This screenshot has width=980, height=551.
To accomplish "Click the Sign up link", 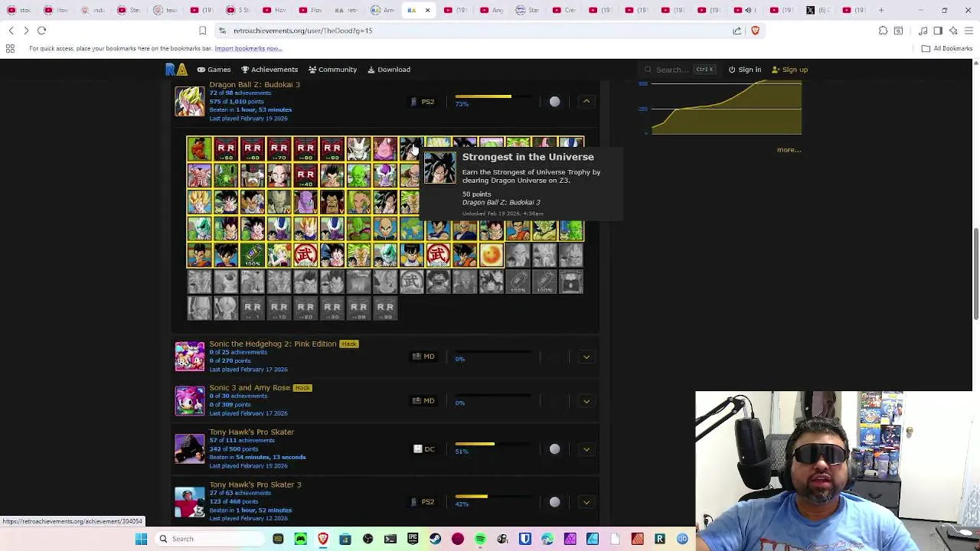I will pos(789,70).
